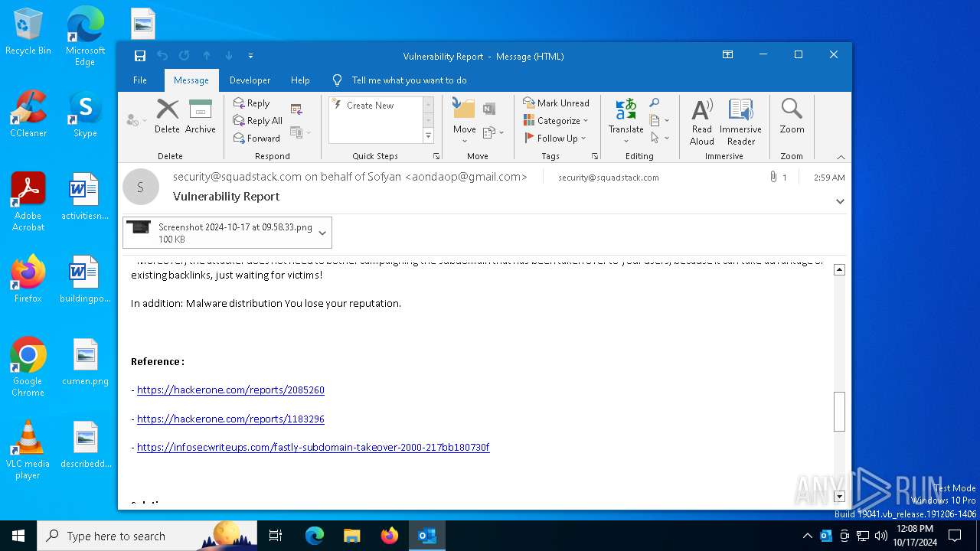Send the message to OneNote
Viewport: 980px width, 551px height.
tap(489, 109)
